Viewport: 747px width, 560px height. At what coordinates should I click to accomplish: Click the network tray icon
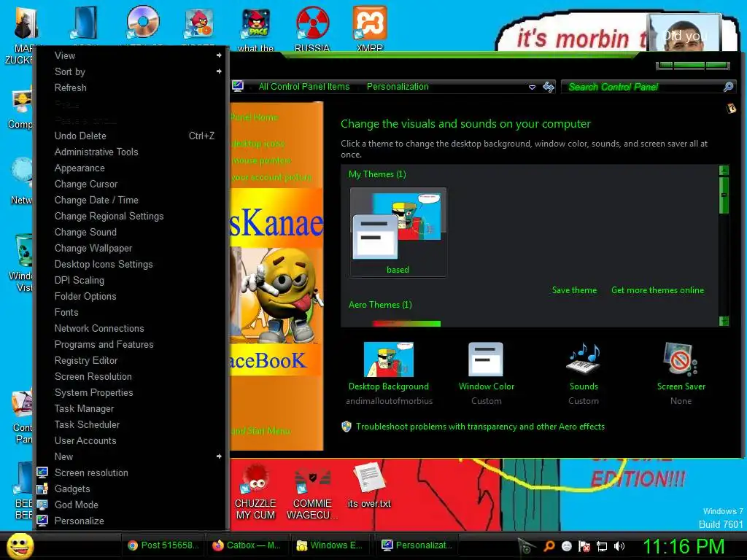coord(602,546)
